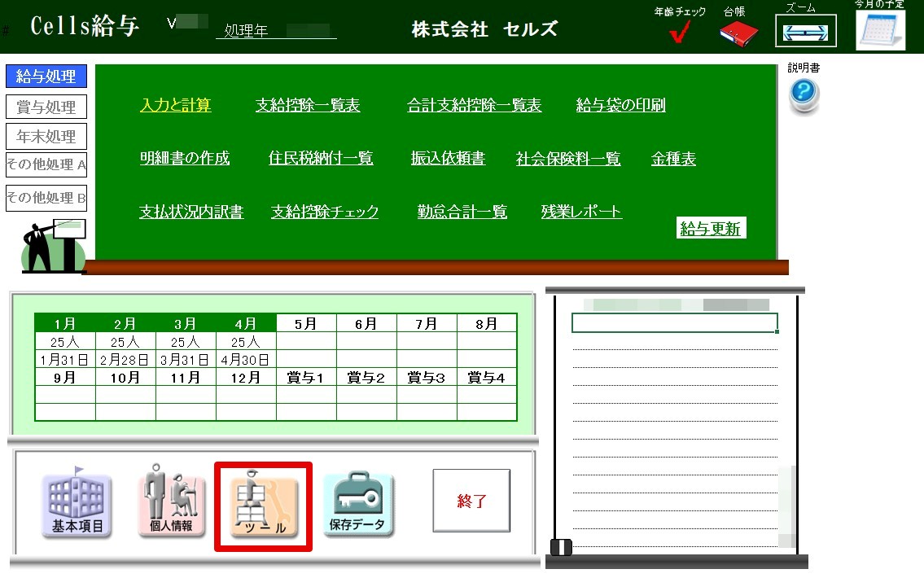Open 保存データ key briefcase icon
Image resolution: width=924 pixels, height=578 pixels.
click(358, 505)
